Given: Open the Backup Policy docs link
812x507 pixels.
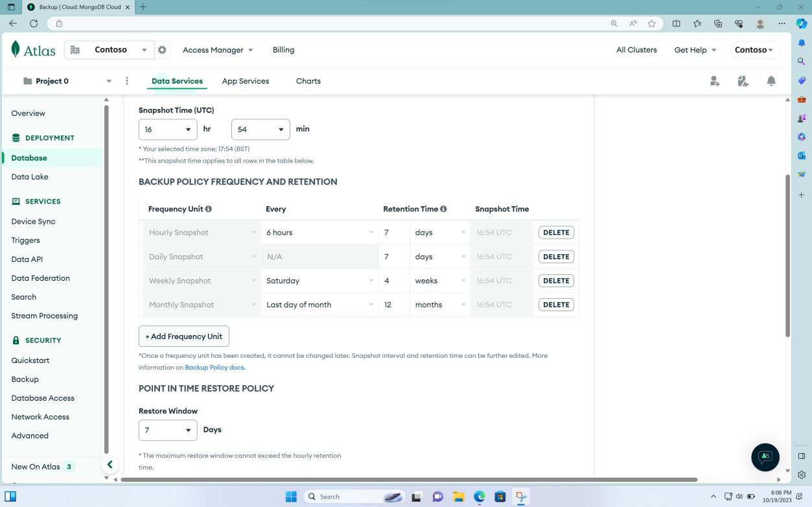Looking at the screenshot, I should pos(214,367).
